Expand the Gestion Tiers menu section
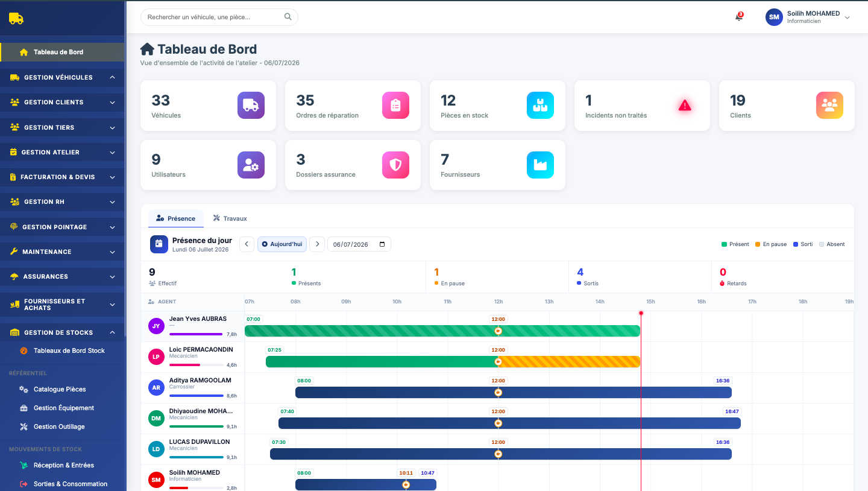Viewport: 868px width, 491px height. 62,127
